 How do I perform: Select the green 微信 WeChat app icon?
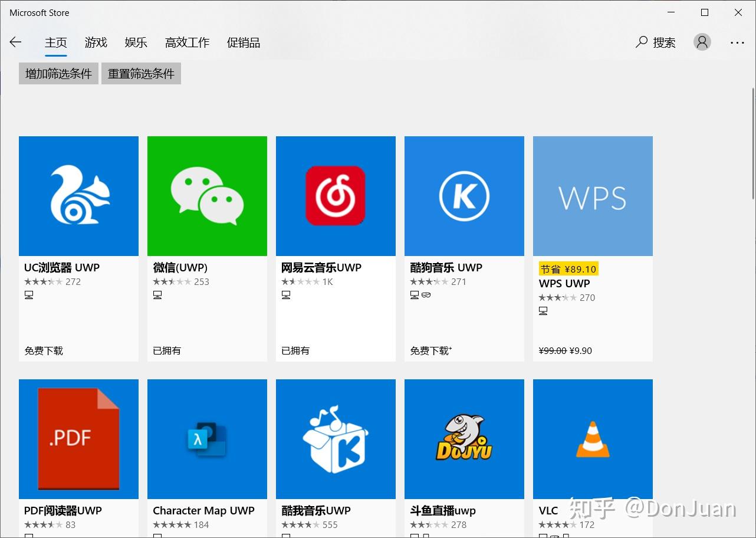[x=207, y=196]
